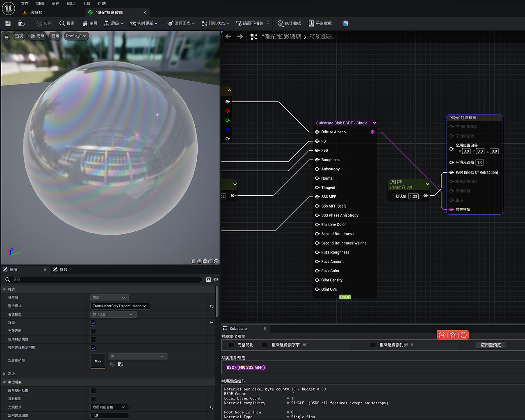Open the three-dot toolbar overflow menu

tap(268, 23)
